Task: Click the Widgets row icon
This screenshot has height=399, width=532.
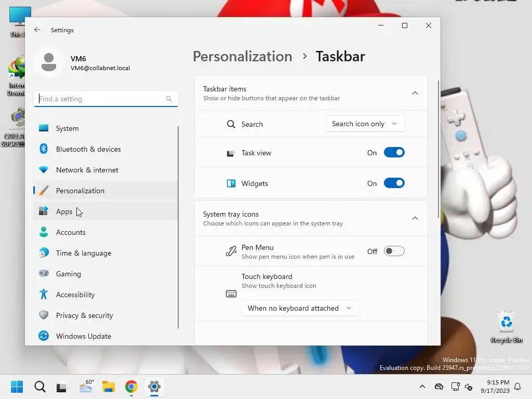Action: click(231, 183)
